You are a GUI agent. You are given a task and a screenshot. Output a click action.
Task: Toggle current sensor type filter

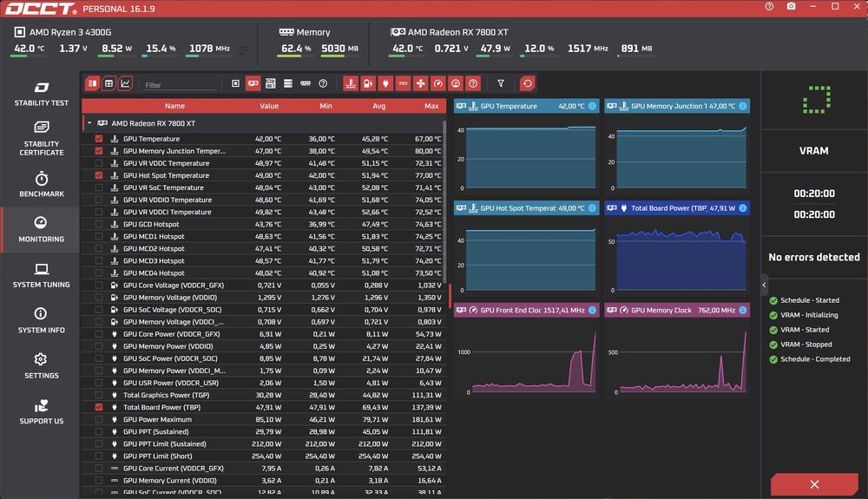click(403, 83)
